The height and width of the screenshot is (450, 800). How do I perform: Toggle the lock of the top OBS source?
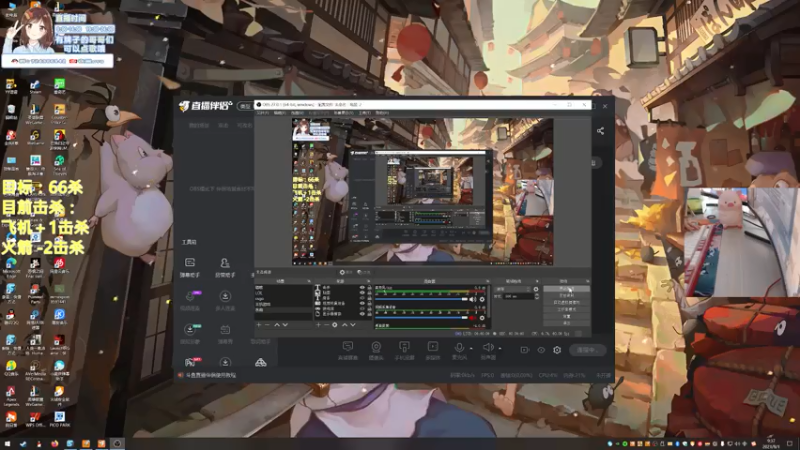coord(369,287)
